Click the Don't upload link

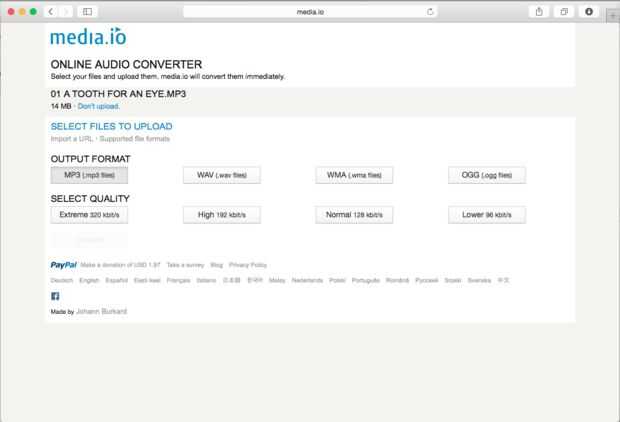tap(98, 106)
